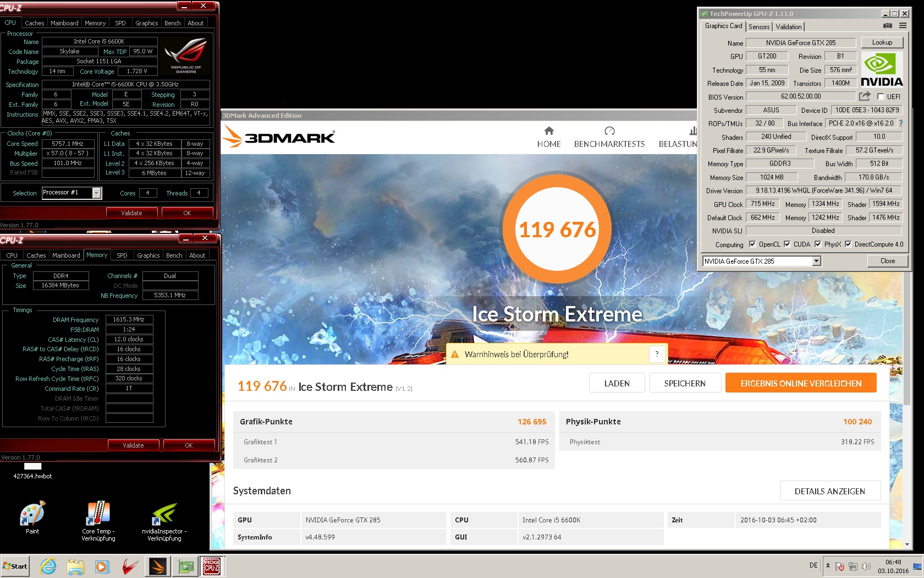Click the warning triangle icon in 3DMark
The width and height of the screenshot is (924, 578).
point(455,355)
